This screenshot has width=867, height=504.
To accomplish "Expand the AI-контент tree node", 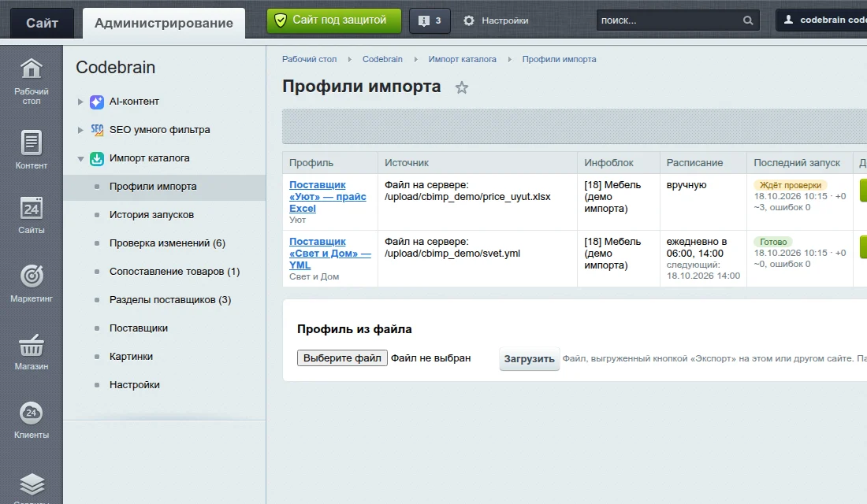I will 80,102.
